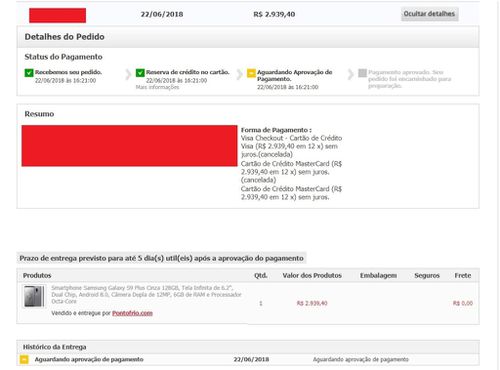The height and width of the screenshot is (370, 500).
Task: Click the order date 22/06/2018 in header row
Action: tap(162, 14)
